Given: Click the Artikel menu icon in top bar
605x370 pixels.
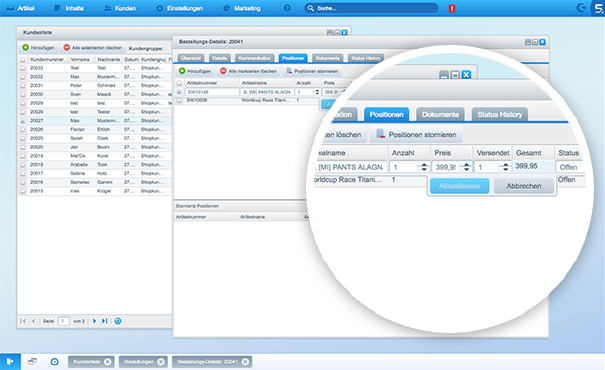Looking at the screenshot, I should (x=10, y=8).
